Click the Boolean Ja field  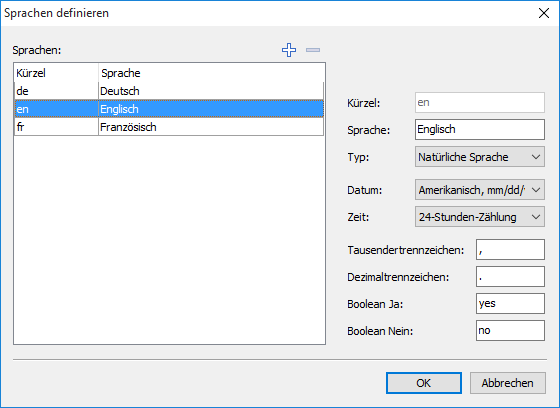[510, 303]
